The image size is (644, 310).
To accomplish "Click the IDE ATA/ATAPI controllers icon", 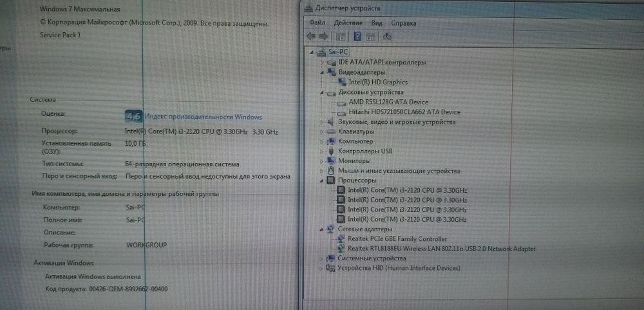I will (x=332, y=63).
